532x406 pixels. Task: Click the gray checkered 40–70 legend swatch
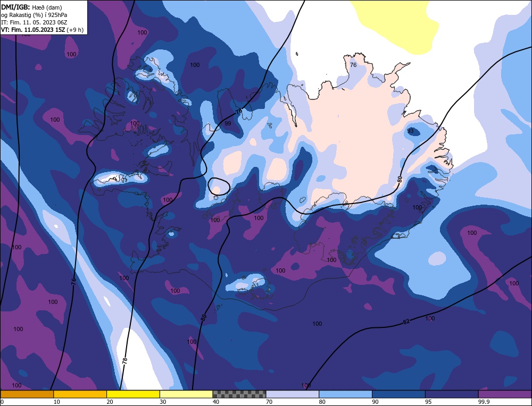tap(239, 394)
